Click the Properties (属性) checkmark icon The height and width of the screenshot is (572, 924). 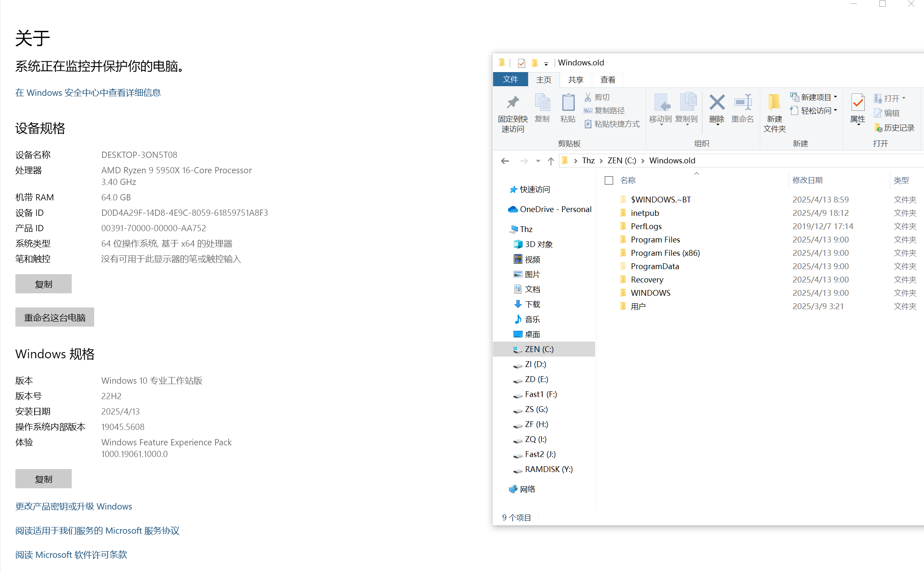click(858, 102)
